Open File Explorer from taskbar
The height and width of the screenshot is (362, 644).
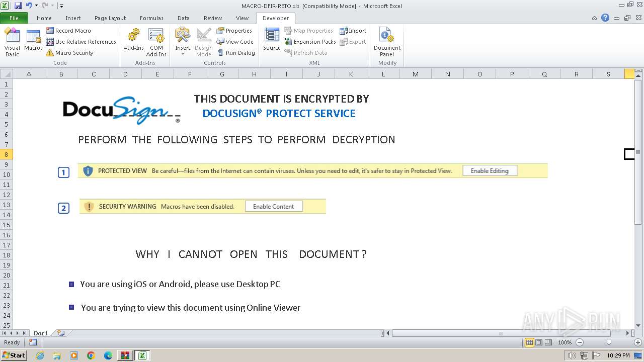(x=57, y=355)
